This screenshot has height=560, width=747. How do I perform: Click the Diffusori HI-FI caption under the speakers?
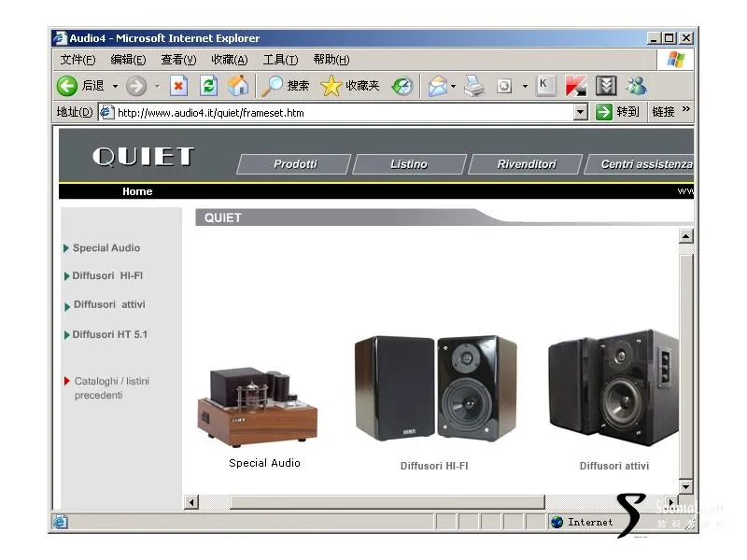434,466
